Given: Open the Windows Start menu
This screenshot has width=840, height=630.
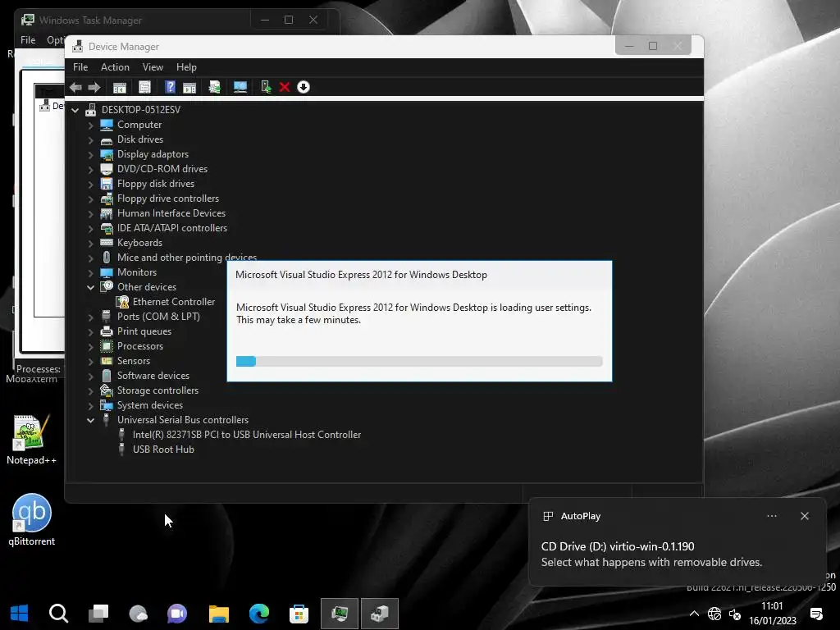Looking at the screenshot, I should pos(19,614).
